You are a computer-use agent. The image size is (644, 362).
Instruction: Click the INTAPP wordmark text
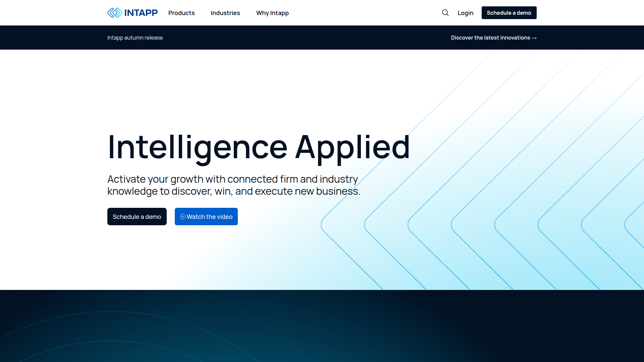pos(141,13)
